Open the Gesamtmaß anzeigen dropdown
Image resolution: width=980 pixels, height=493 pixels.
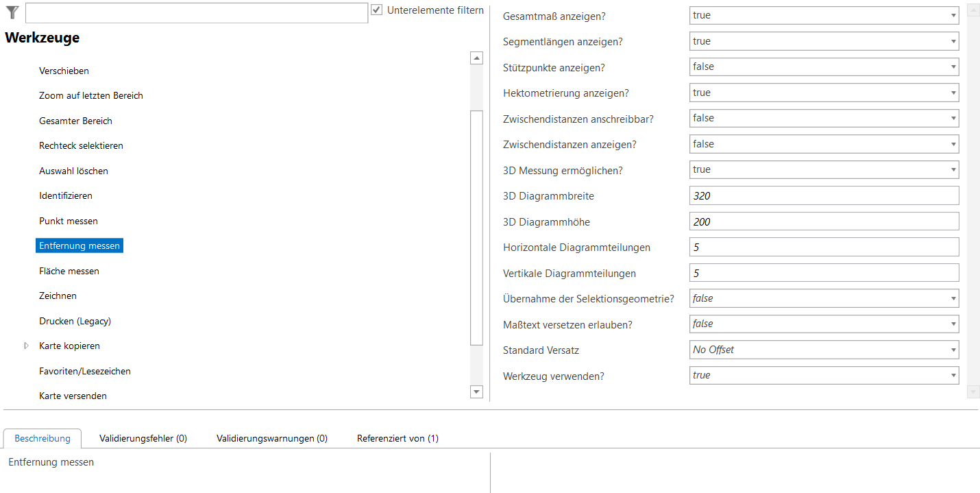point(823,15)
